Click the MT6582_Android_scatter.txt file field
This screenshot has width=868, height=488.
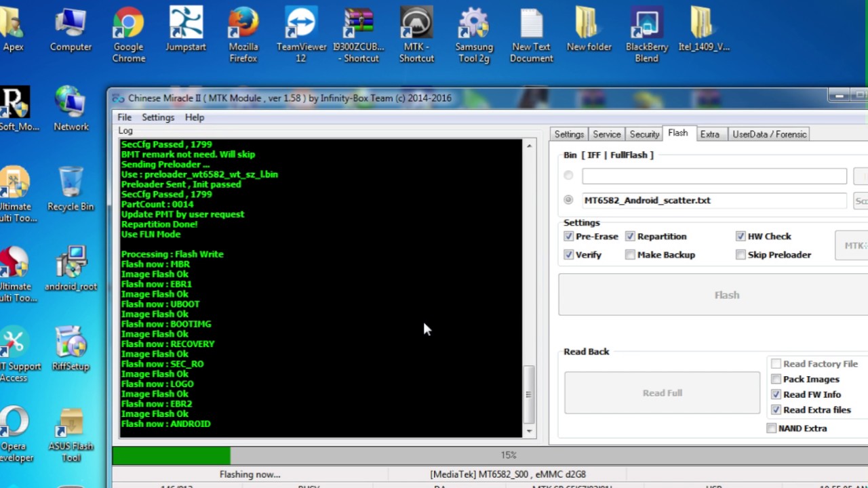pyautogui.click(x=714, y=201)
